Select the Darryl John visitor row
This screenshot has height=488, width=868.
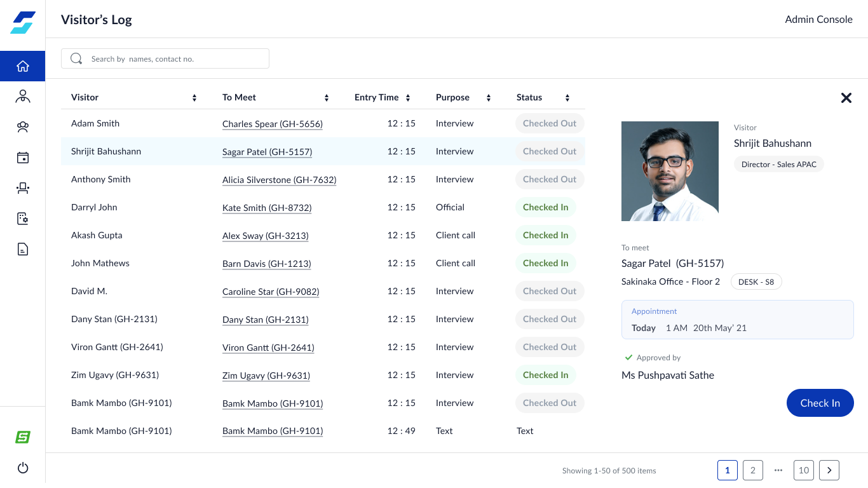coord(323,207)
